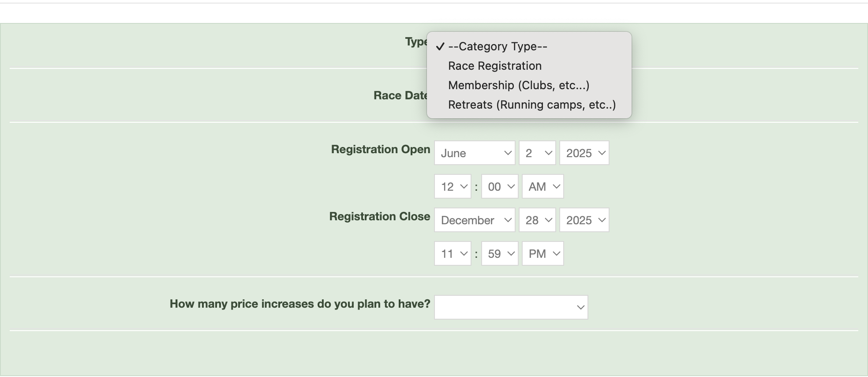Pick Retreats (Running camps, etc..) option

click(531, 105)
